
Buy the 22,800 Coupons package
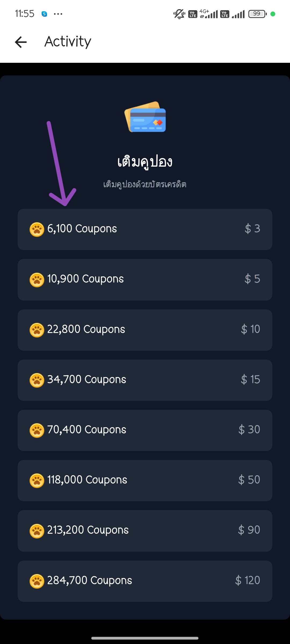pos(145,330)
